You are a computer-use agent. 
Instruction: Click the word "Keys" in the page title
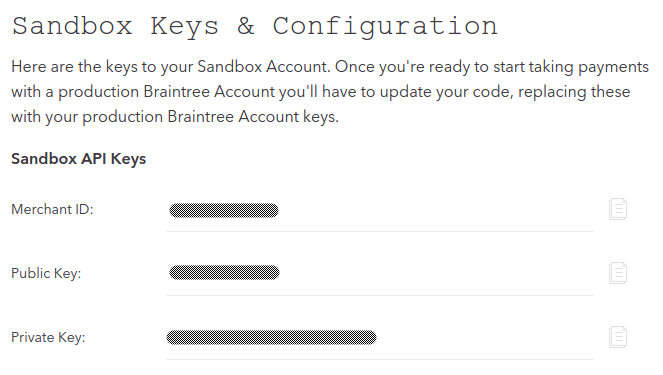184,27
